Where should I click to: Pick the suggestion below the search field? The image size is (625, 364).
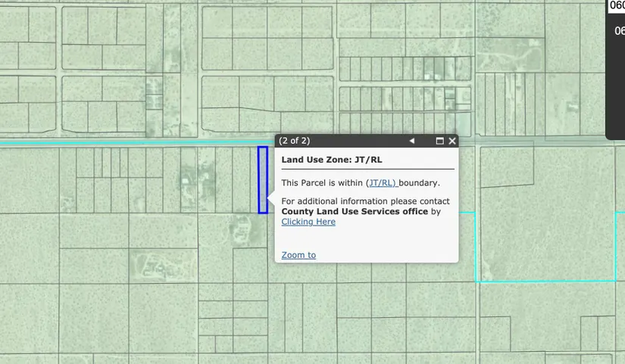619,31
